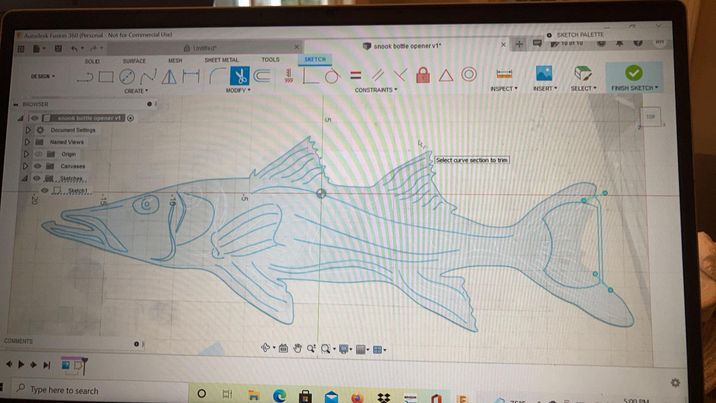Open the Surface ribbon tab
716x403 pixels.
tap(134, 60)
